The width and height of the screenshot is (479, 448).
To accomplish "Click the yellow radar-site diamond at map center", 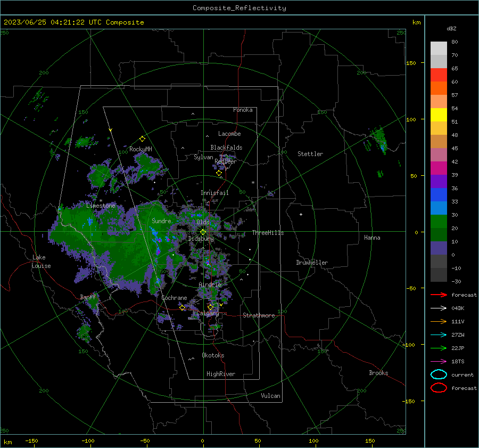I will (x=203, y=232).
